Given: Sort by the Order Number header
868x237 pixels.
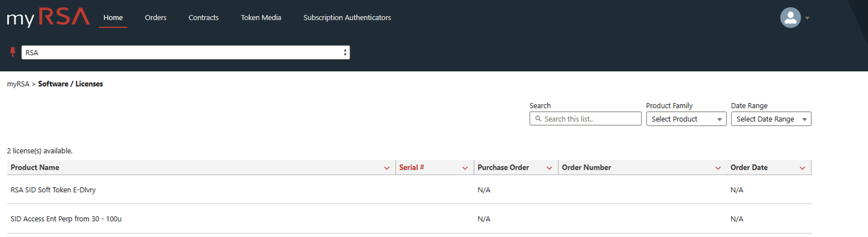Looking at the screenshot, I should [586, 168].
